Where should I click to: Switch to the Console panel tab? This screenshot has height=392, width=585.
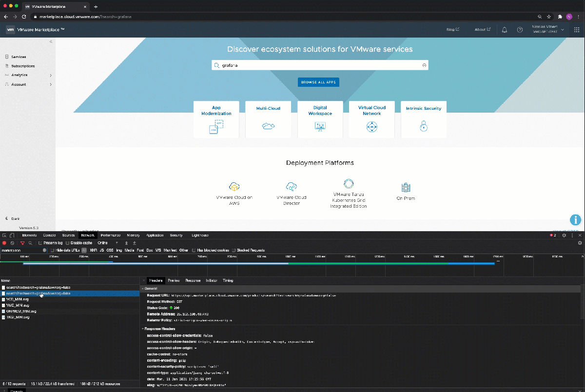point(49,235)
